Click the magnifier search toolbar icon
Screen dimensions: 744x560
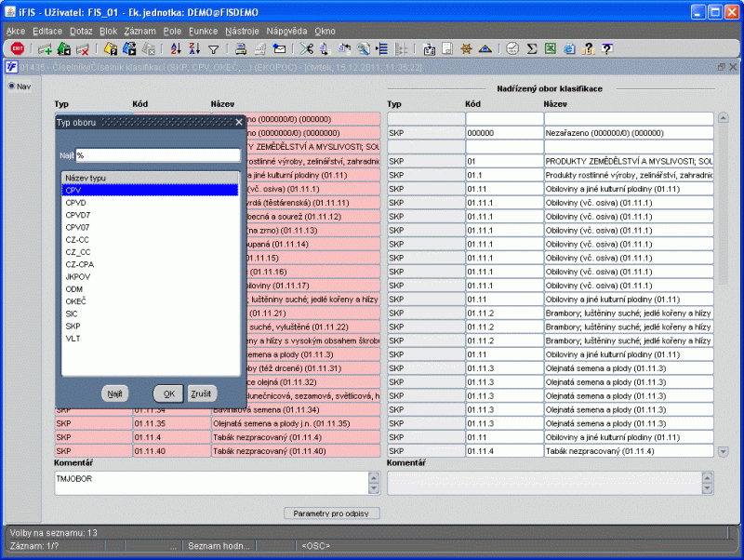[363, 49]
